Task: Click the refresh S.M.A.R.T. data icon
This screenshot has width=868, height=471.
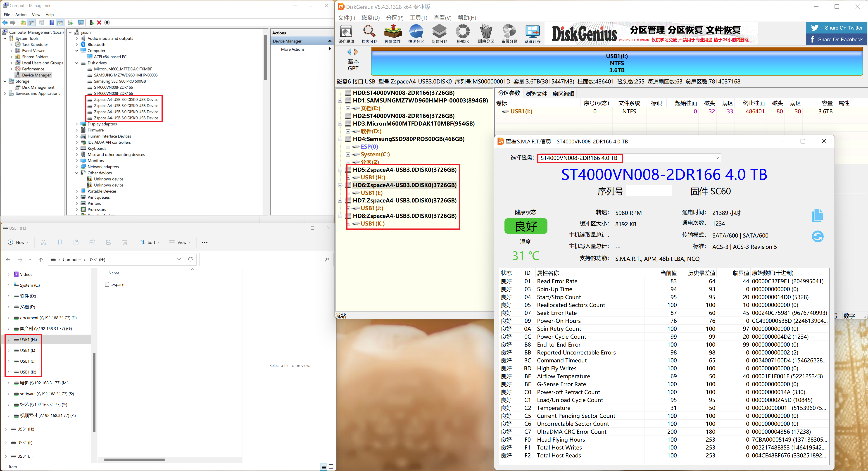Action: click(x=818, y=236)
